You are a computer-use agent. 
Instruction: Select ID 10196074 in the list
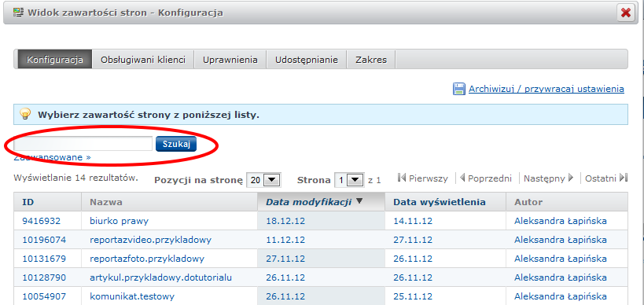44,240
